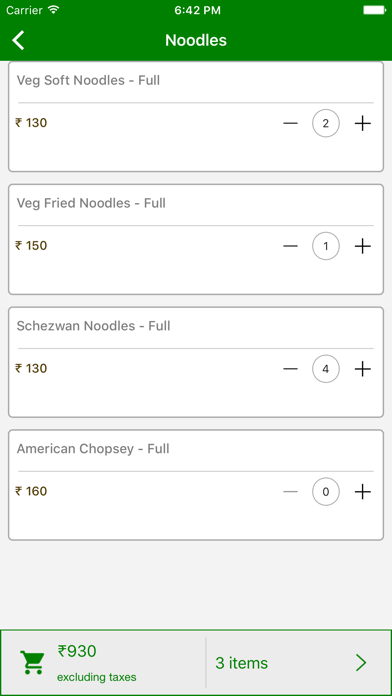Image resolution: width=392 pixels, height=696 pixels.
Task: Add American Chopsey - Full with plus icon
Action: click(363, 491)
